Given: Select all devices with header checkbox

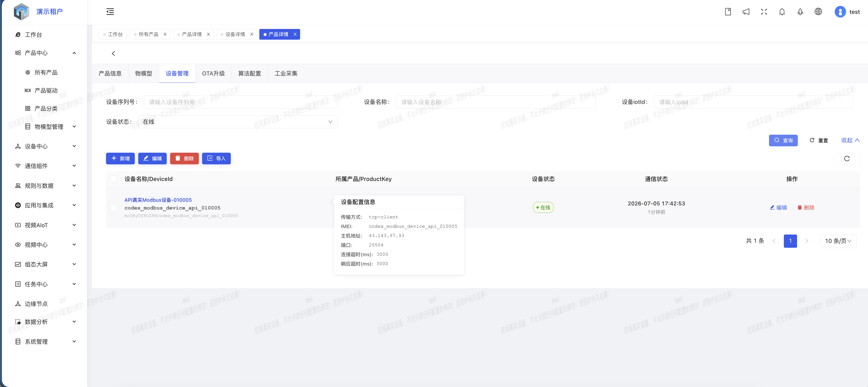Looking at the screenshot, I should tap(114, 179).
